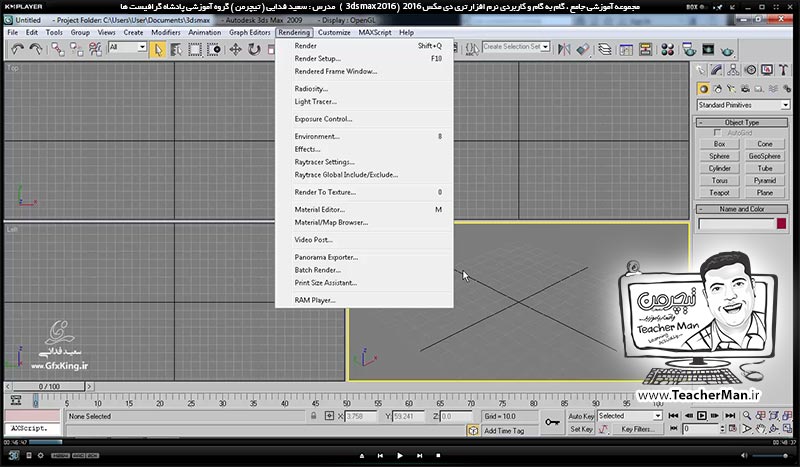Activate the Select and Move tool
This screenshot has height=467, width=800.
(x=235, y=50)
